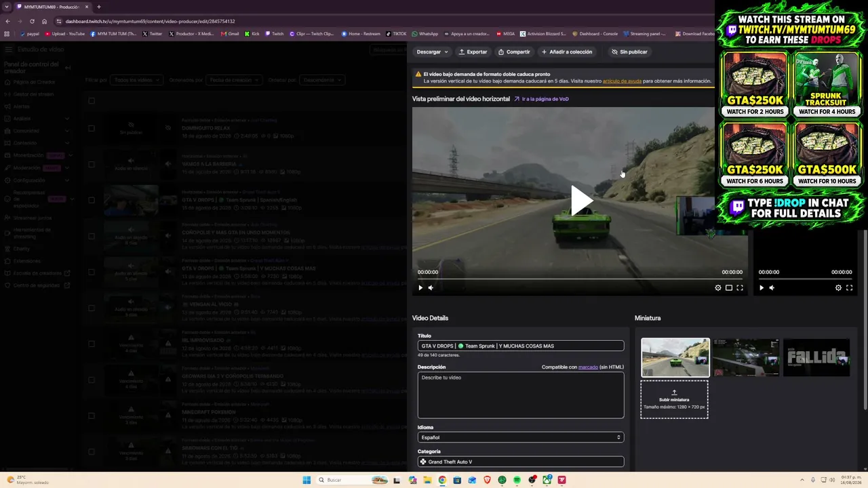The width and height of the screenshot is (868, 488).
Task: Check the VAMOS A LA BARBERIA video checkbox
Action: click(92, 164)
